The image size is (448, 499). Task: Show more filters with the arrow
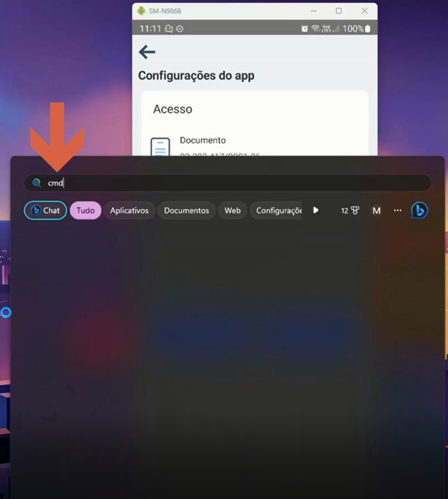(316, 210)
